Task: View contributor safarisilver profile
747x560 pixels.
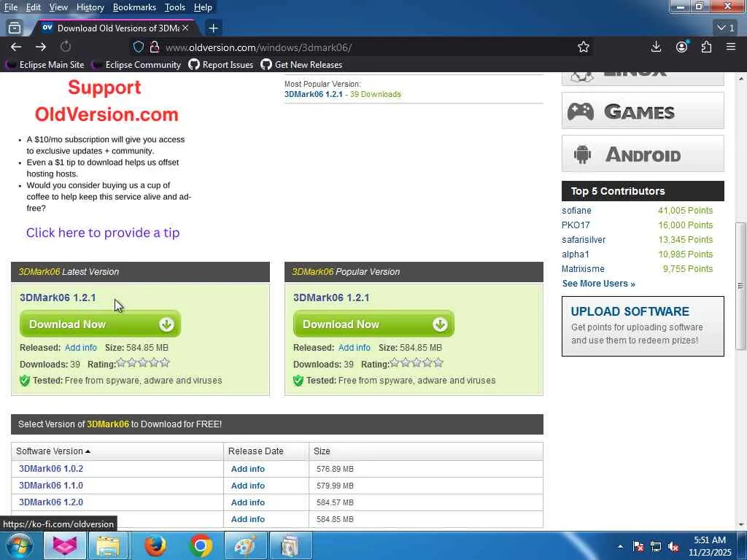Action: click(x=584, y=239)
